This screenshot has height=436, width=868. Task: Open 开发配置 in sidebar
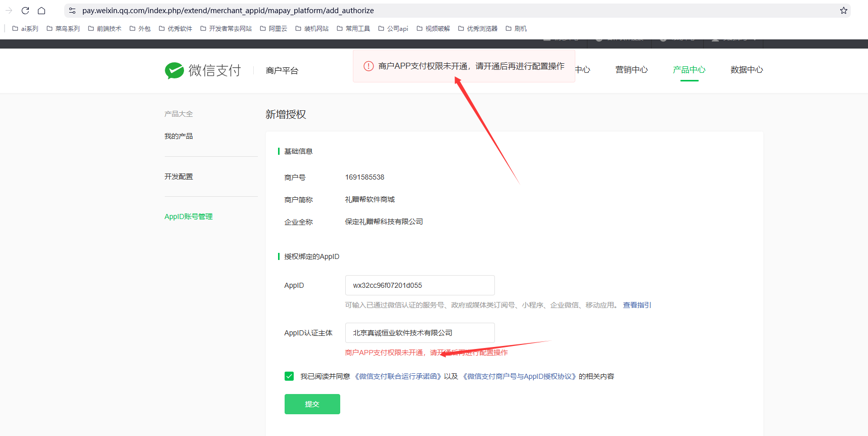click(178, 177)
